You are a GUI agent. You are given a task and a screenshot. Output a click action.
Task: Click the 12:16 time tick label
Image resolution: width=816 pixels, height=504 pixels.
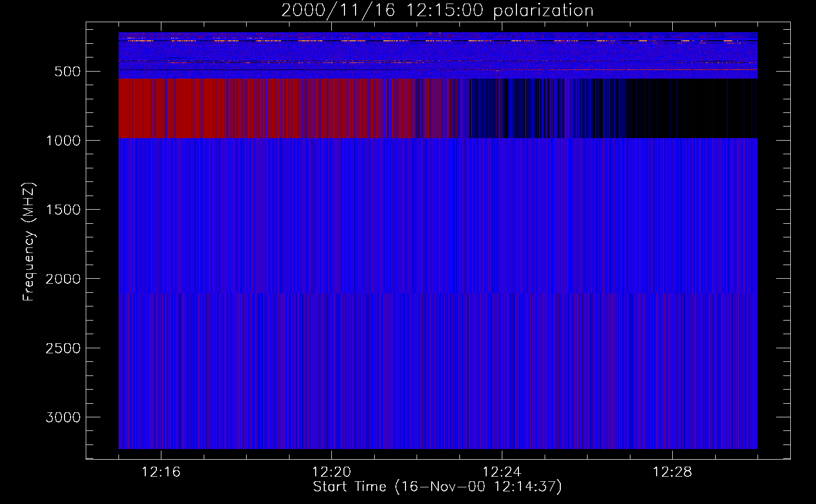tap(161, 472)
